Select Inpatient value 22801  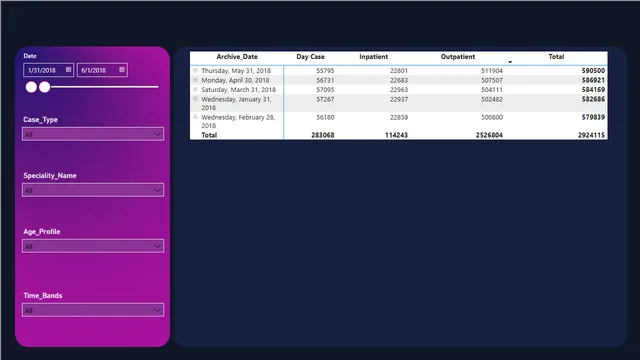pos(399,71)
